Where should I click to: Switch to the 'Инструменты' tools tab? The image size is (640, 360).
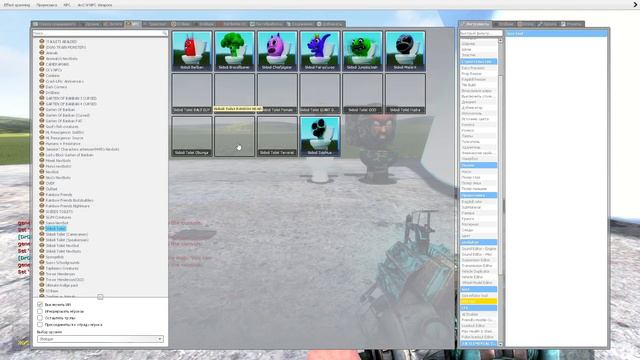pos(475,24)
